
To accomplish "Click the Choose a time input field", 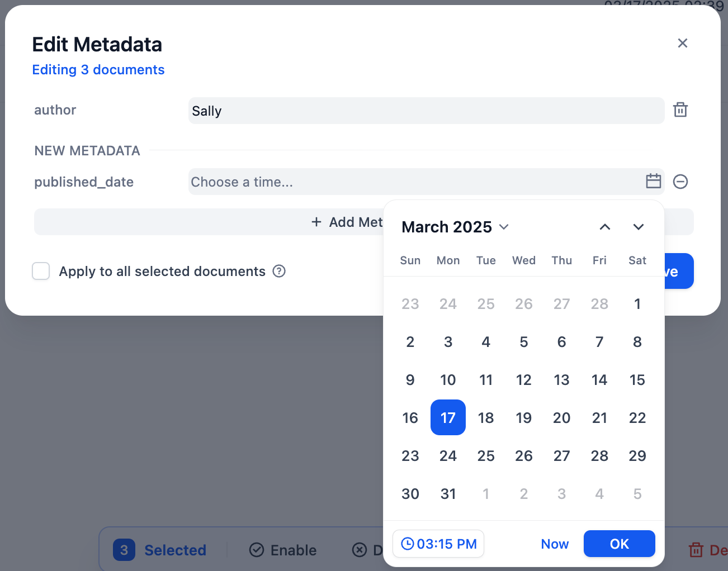I will 414,182.
